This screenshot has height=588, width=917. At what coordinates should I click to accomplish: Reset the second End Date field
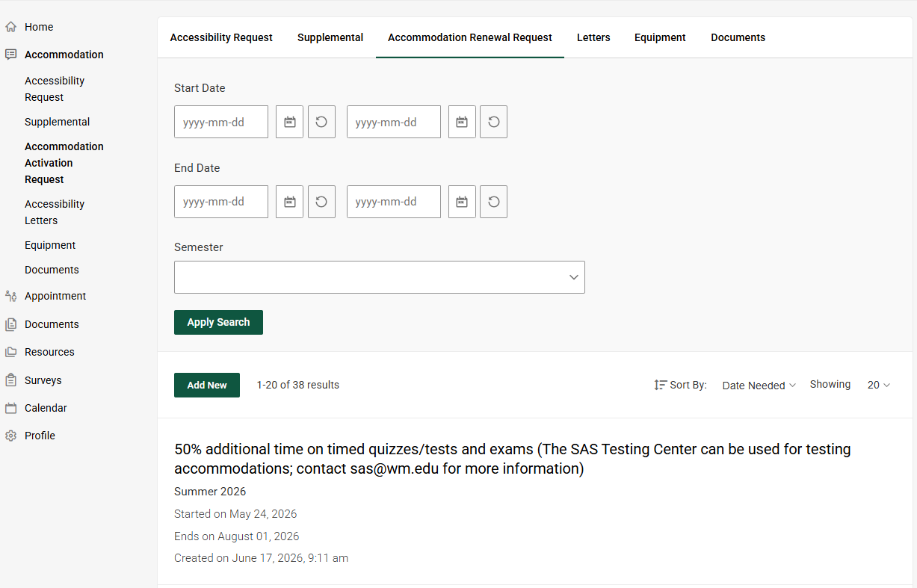click(493, 202)
